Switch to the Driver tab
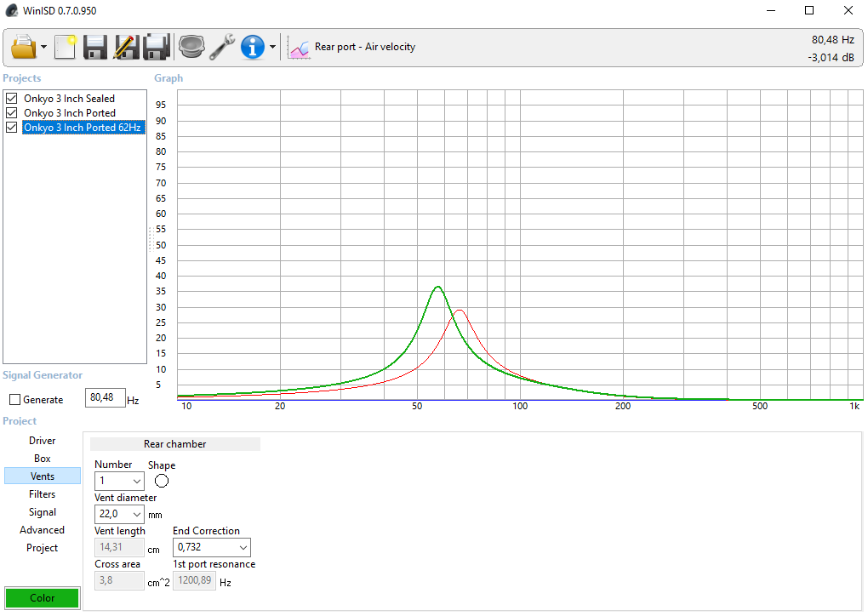868x616 pixels. click(42, 441)
